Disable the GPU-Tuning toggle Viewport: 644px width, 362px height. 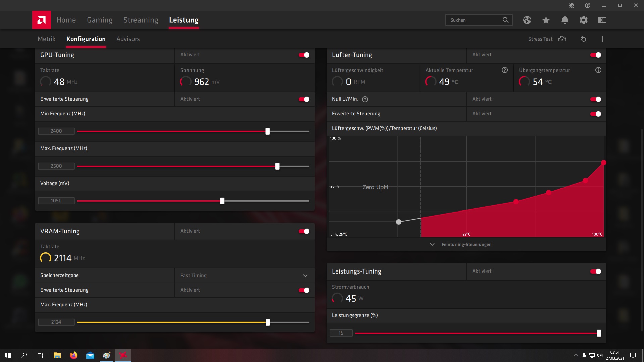(304, 55)
